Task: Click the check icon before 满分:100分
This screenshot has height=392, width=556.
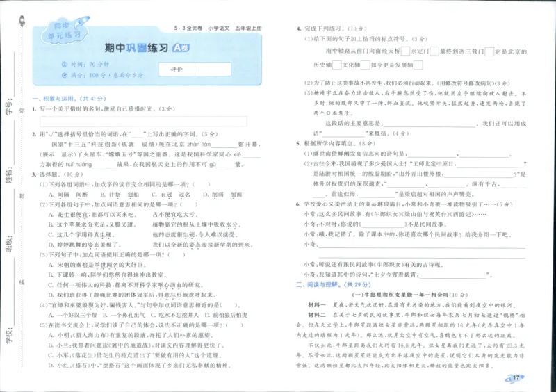Action: (x=64, y=75)
